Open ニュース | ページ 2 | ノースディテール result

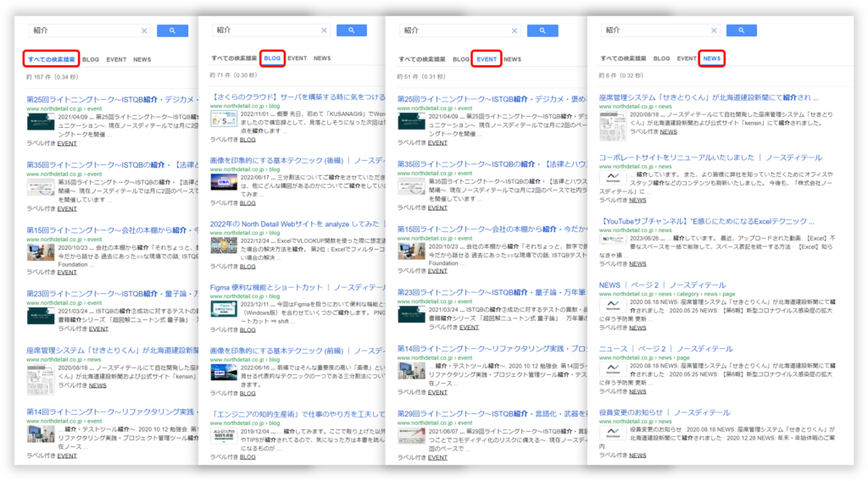pos(666,349)
